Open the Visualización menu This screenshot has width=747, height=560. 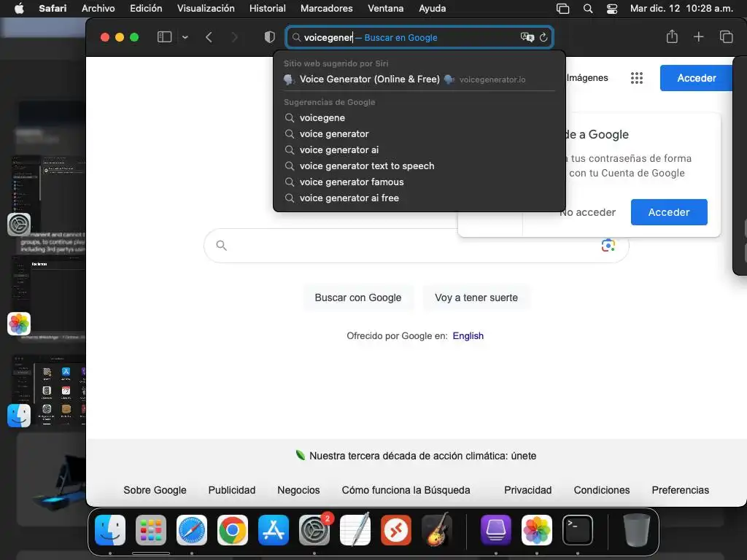[x=206, y=8]
